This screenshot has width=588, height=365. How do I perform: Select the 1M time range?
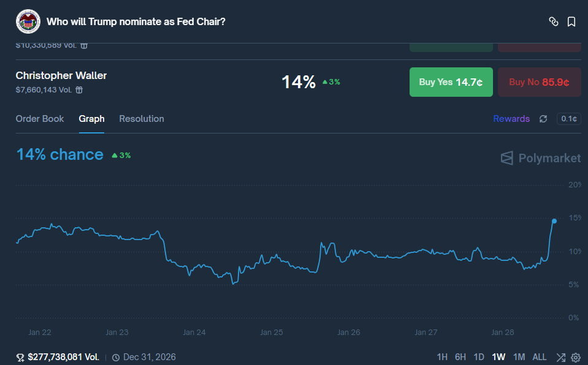(519, 357)
